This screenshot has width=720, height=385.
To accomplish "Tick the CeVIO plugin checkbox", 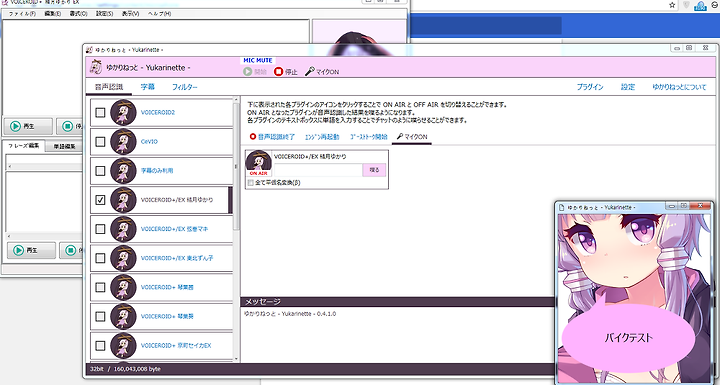I will click(100, 142).
